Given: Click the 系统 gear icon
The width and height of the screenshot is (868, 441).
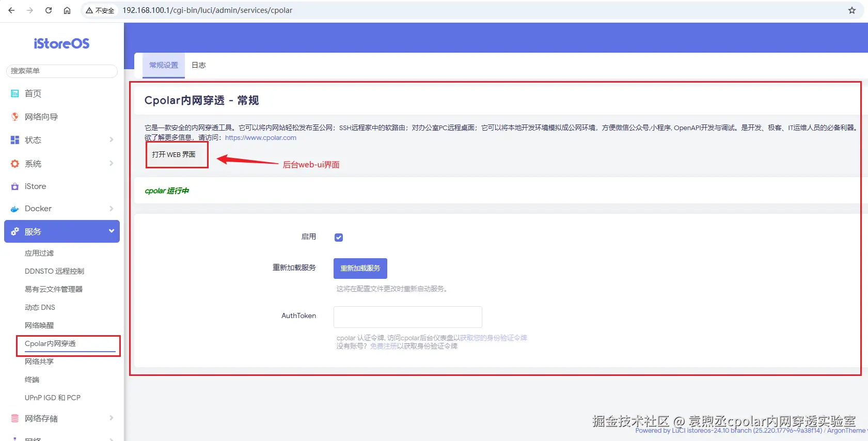Looking at the screenshot, I should [15, 164].
